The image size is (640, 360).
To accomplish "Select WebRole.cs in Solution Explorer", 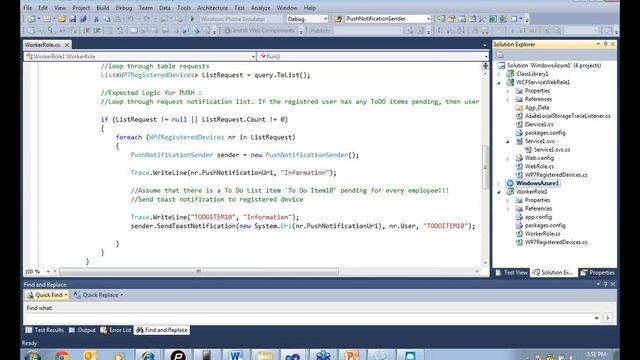I will (539, 167).
